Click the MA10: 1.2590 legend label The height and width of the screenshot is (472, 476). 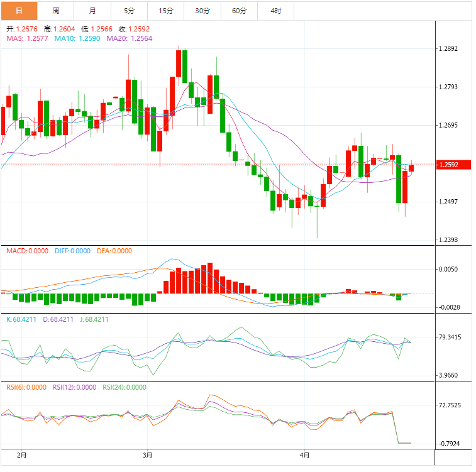tap(77, 38)
